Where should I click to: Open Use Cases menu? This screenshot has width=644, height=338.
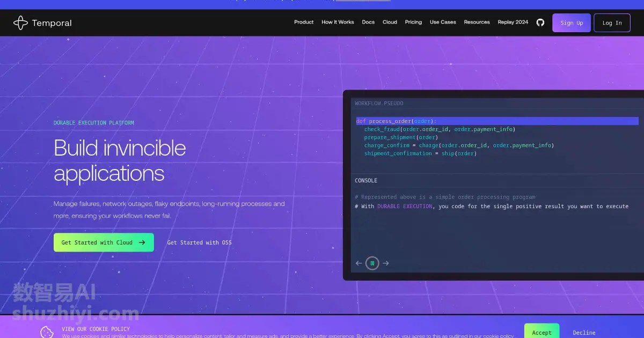pyautogui.click(x=443, y=23)
